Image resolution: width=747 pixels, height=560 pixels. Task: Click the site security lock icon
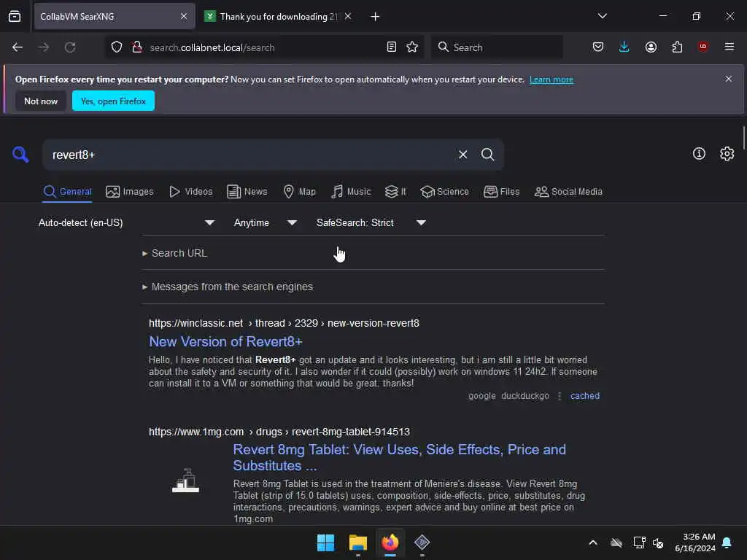137,47
